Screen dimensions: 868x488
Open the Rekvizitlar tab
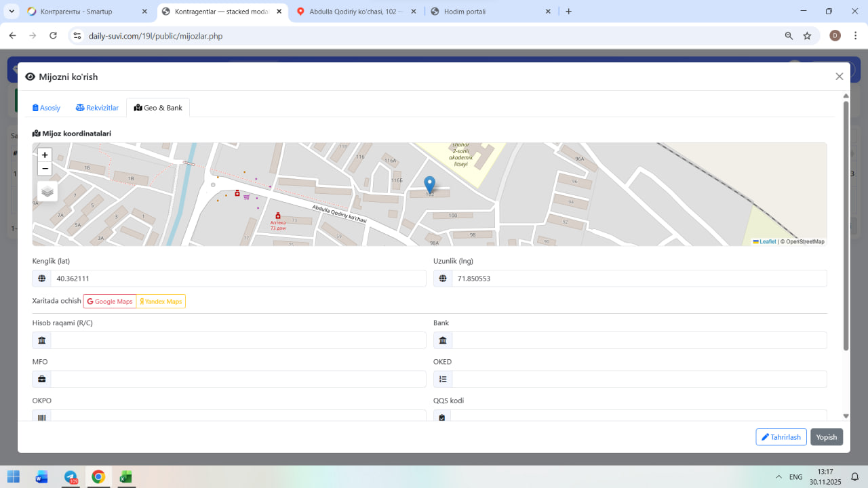[x=97, y=108]
